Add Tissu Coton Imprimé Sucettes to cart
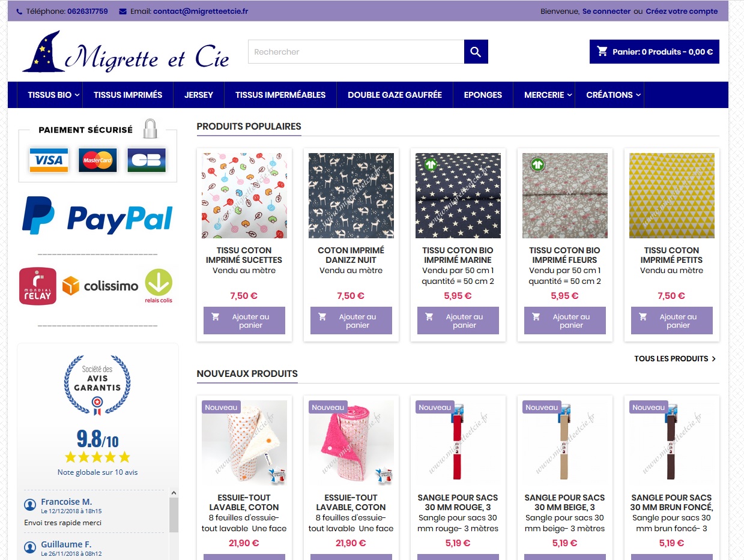 244,321
